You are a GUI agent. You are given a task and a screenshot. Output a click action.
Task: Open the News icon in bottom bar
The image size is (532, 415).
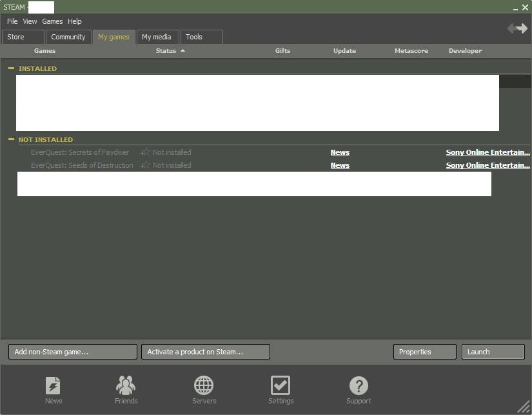click(x=53, y=385)
